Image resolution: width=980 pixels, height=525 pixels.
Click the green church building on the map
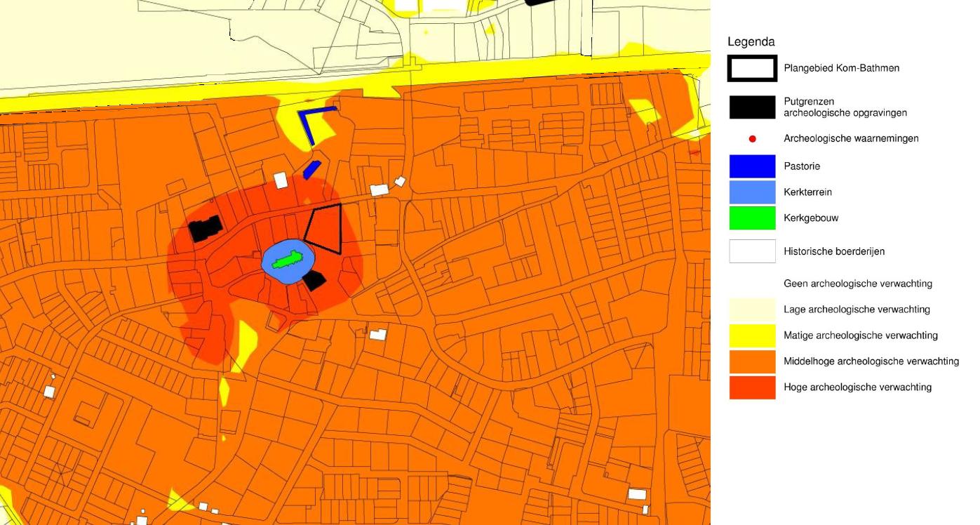tap(288, 260)
